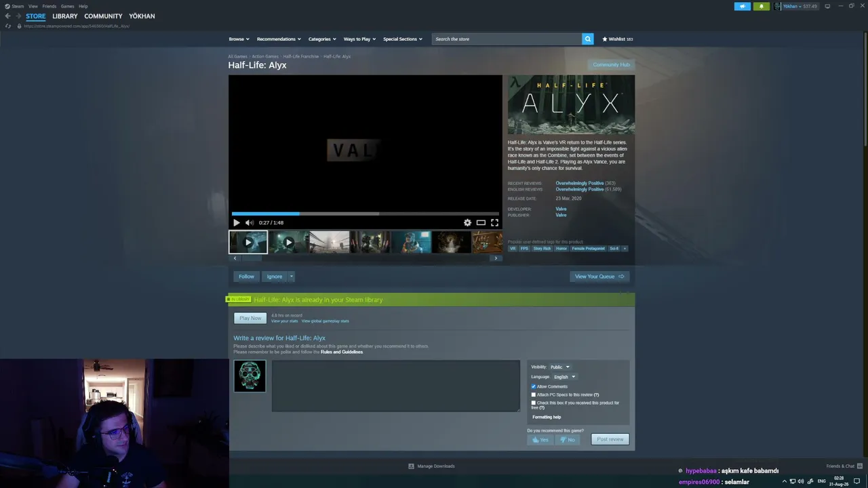Open the Community Hub
The width and height of the screenshot is (868, 488).
pos(611,65)
